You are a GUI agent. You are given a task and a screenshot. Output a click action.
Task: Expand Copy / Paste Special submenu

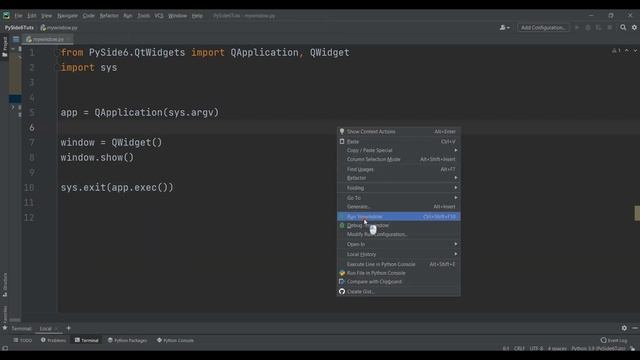[399, 150]
